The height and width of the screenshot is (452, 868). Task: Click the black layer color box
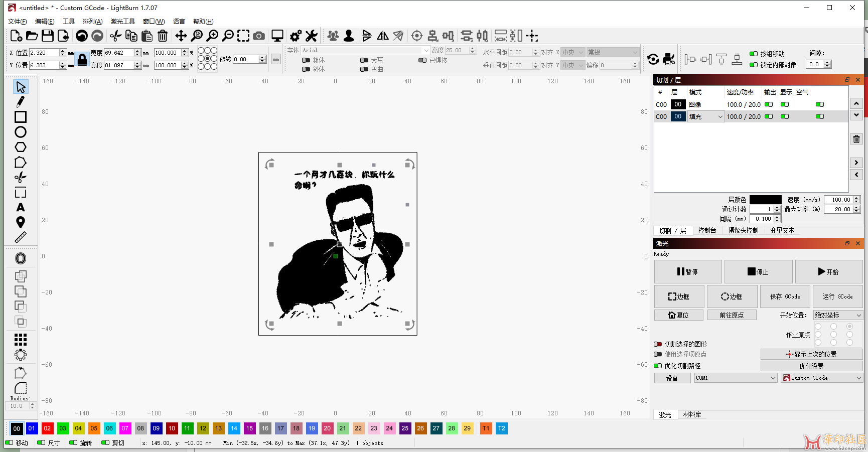click(765, 200)
